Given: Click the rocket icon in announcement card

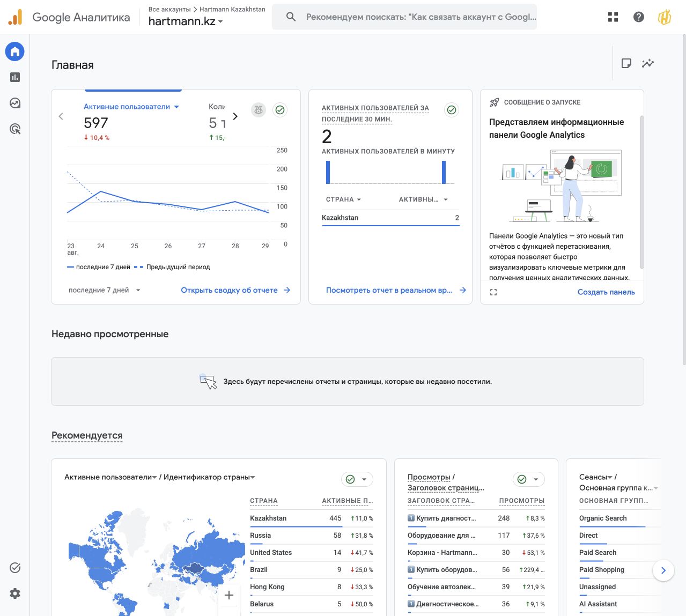Looking at the screenshot, I should [495, 102].
